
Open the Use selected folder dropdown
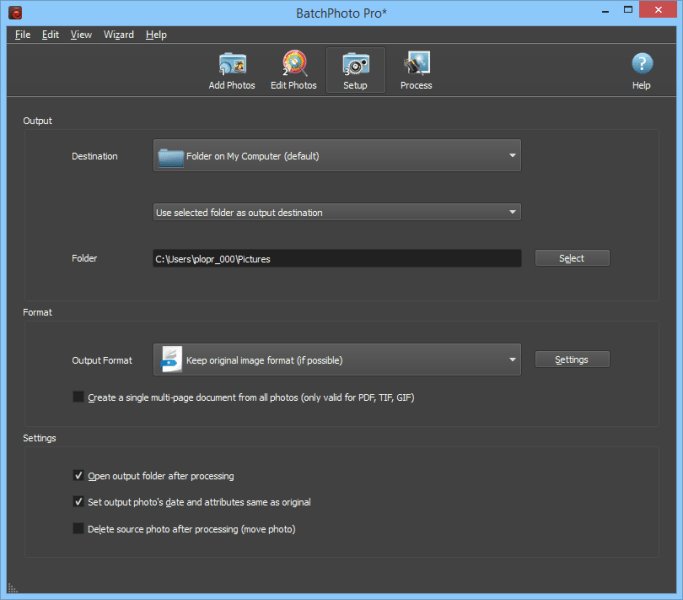[x=337, y=212]
